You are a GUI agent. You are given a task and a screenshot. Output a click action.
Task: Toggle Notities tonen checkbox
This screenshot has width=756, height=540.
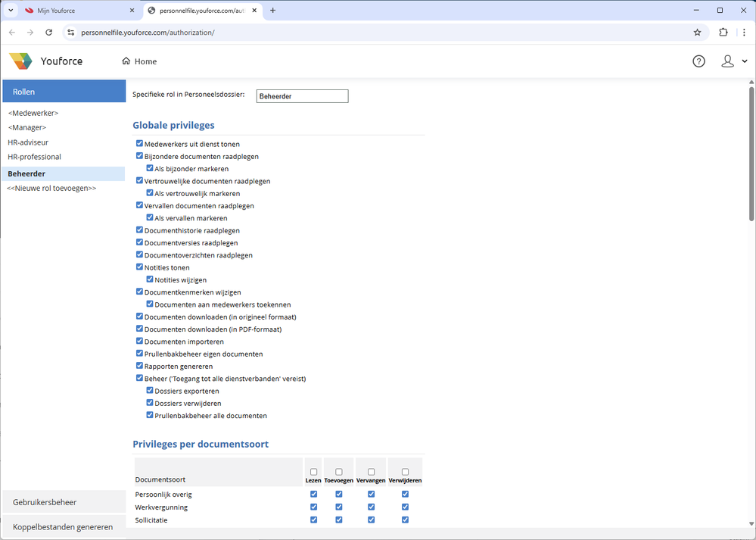(139, 267)
